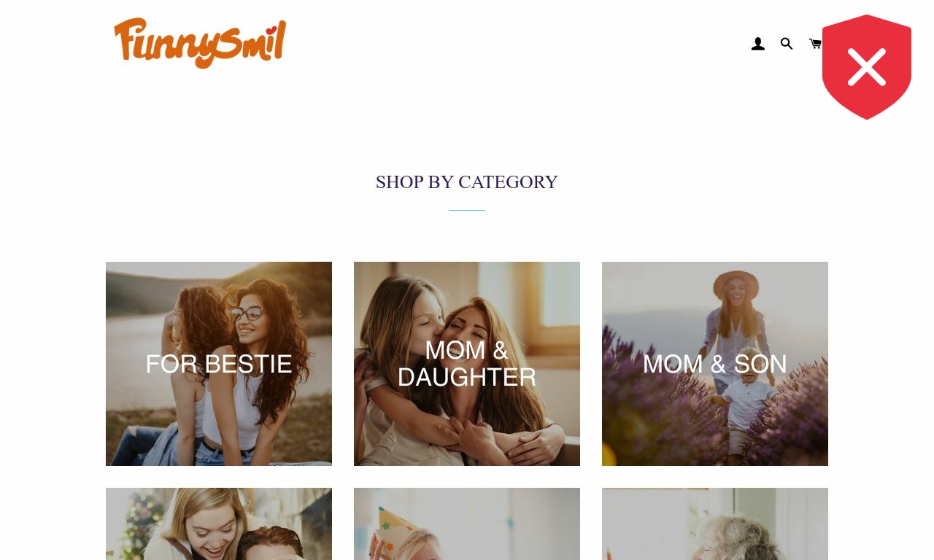Click the white X inside the shield
934x560 pixels.
pyautogui.click(x=867, y=67)
